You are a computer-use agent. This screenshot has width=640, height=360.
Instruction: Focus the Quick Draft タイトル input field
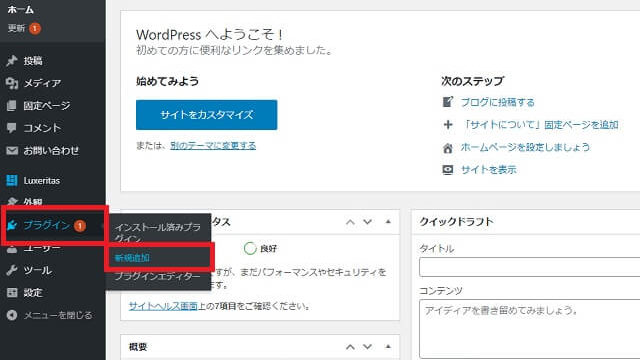click(529, 267)
